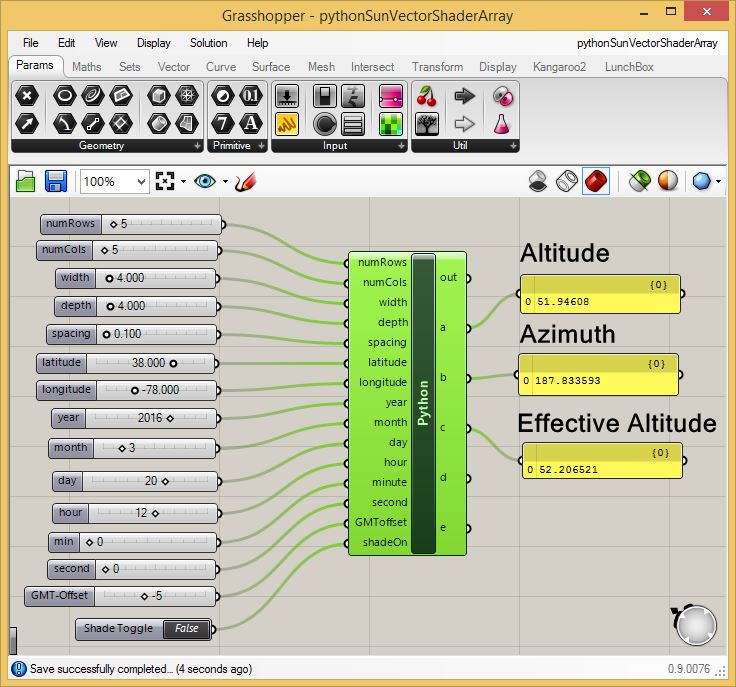Toggle the wireframe preview mode icon

click(567, 181)
